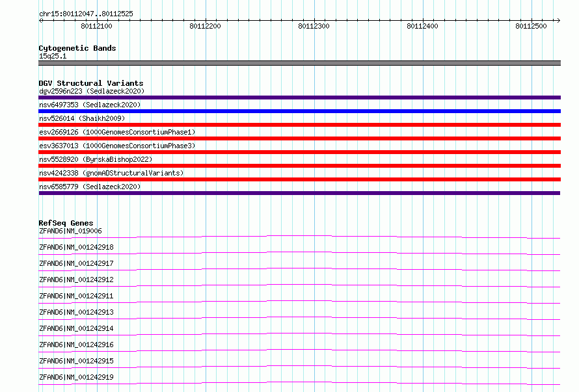Select the Cytogenetic Bands track title

click(x=77, y=48)
